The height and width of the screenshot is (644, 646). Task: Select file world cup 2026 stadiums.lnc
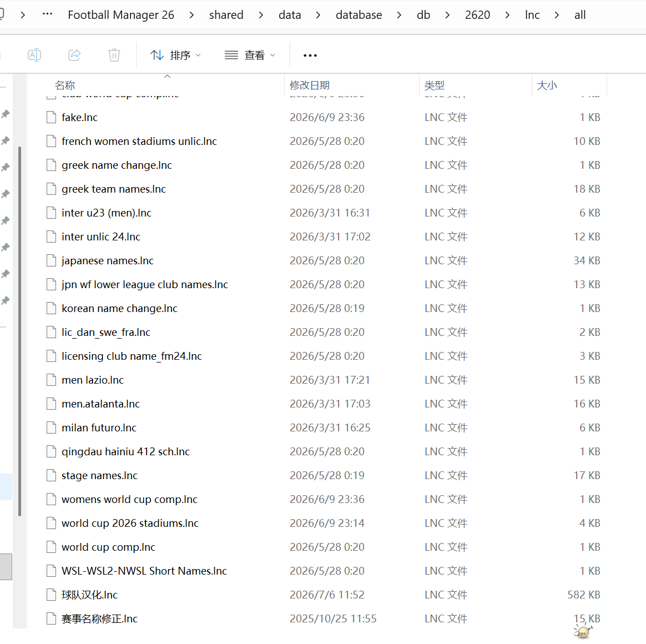click(x=130, y=524)
